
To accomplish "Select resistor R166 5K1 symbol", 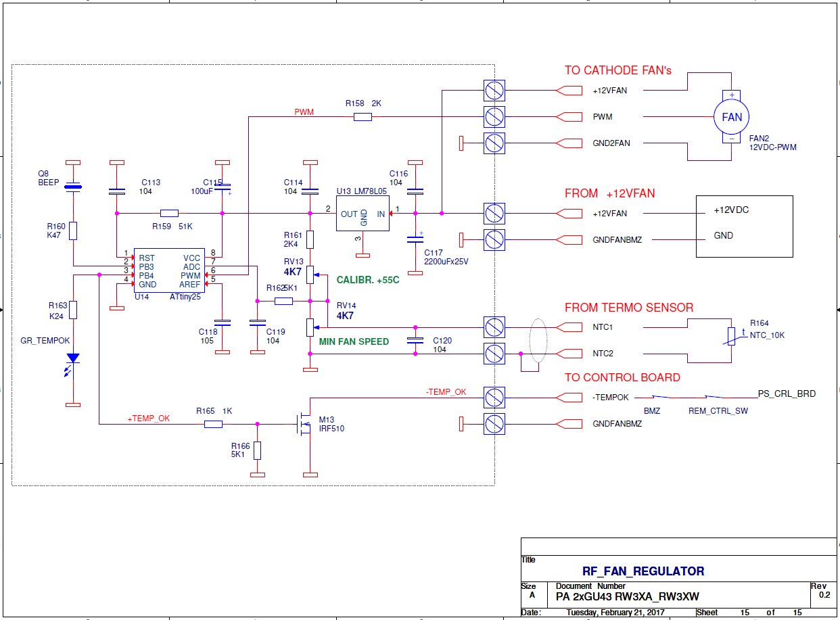I will [257, 450].
